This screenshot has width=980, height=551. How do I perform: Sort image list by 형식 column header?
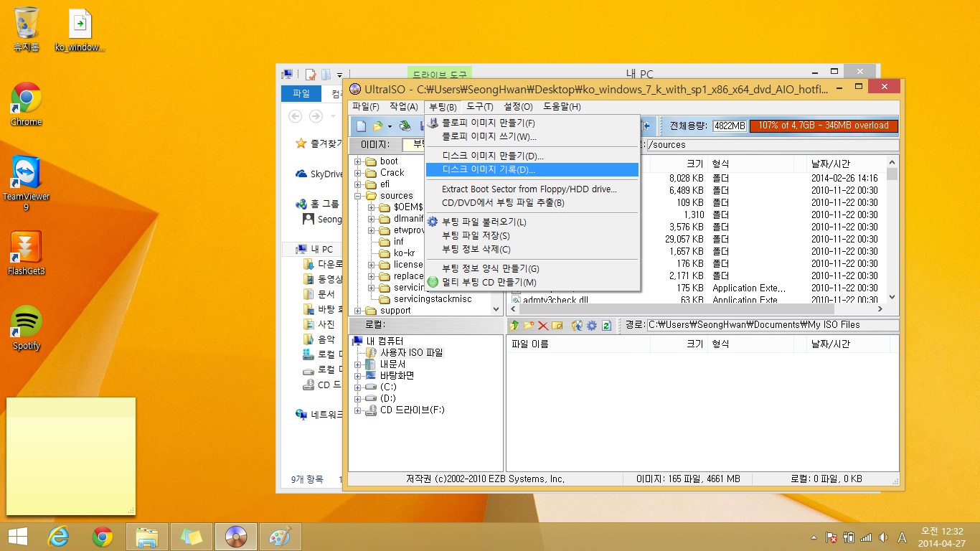pos(750,164)
